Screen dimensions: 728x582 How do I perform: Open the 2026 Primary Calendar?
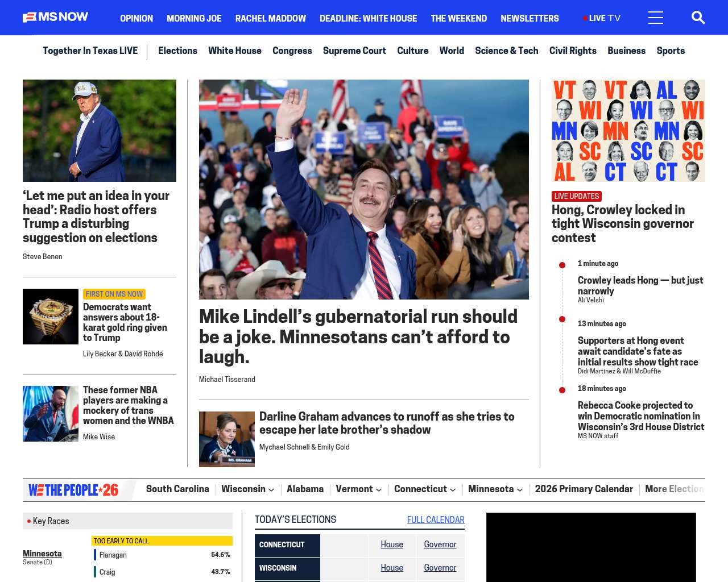click(584, 489)
